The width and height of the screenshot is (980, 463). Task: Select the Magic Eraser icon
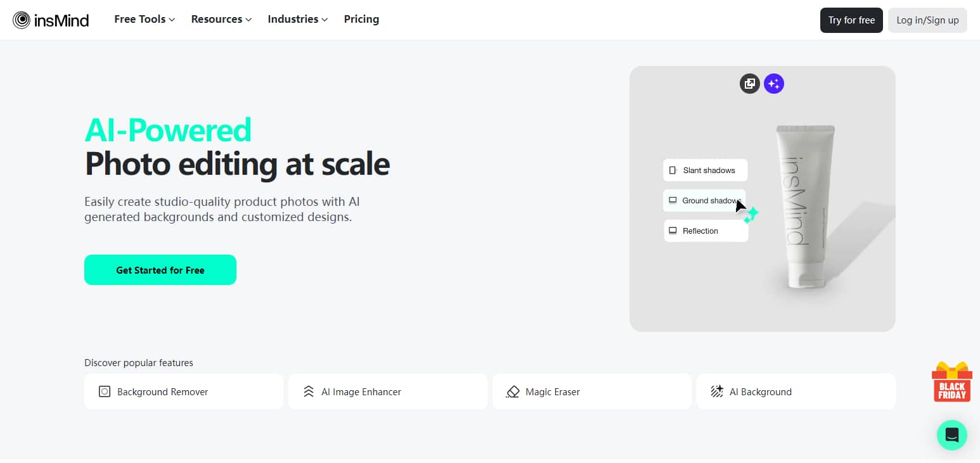tap(513, 391)
